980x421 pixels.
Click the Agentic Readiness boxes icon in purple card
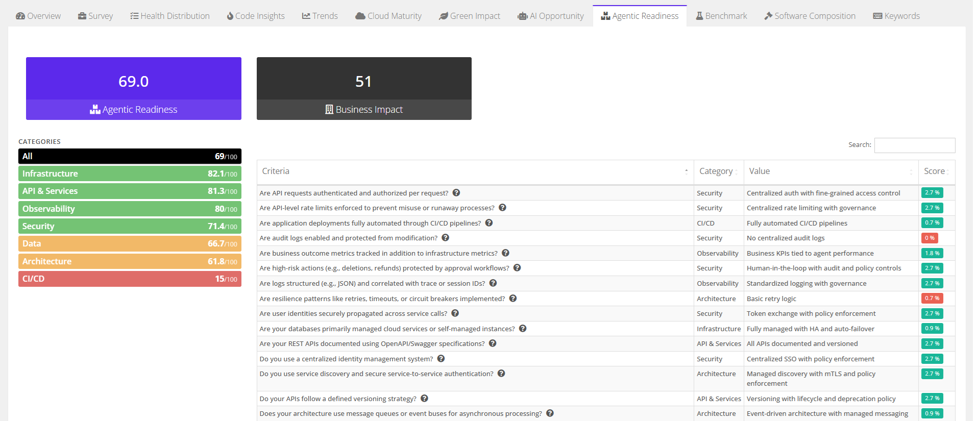[x=95, y=109]
